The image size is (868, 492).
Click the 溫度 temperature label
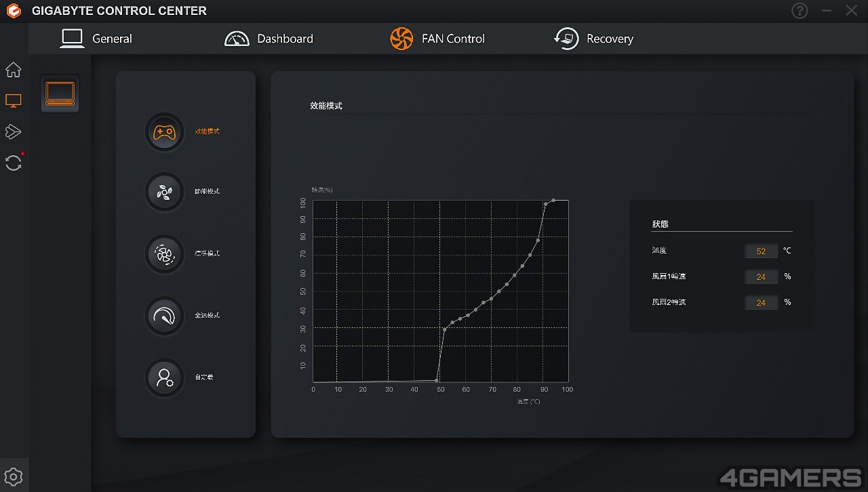pyautogui.click(x=659, y=251)
